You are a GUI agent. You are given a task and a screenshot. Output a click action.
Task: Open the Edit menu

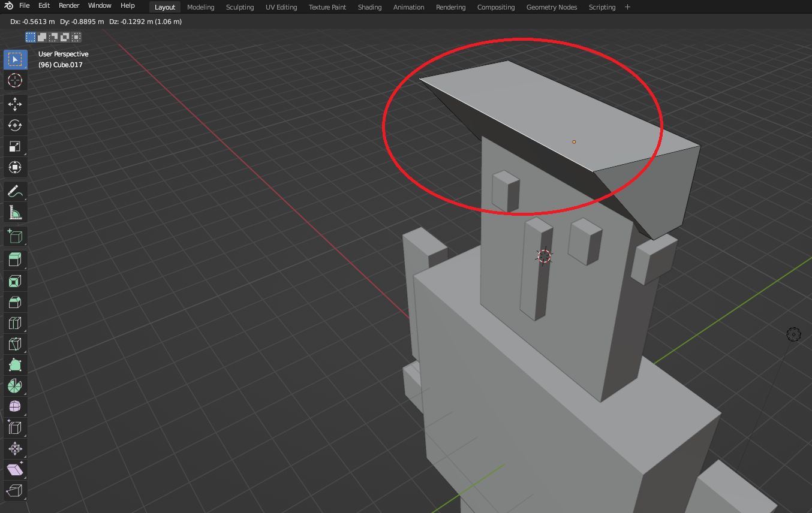pos(44,6)
